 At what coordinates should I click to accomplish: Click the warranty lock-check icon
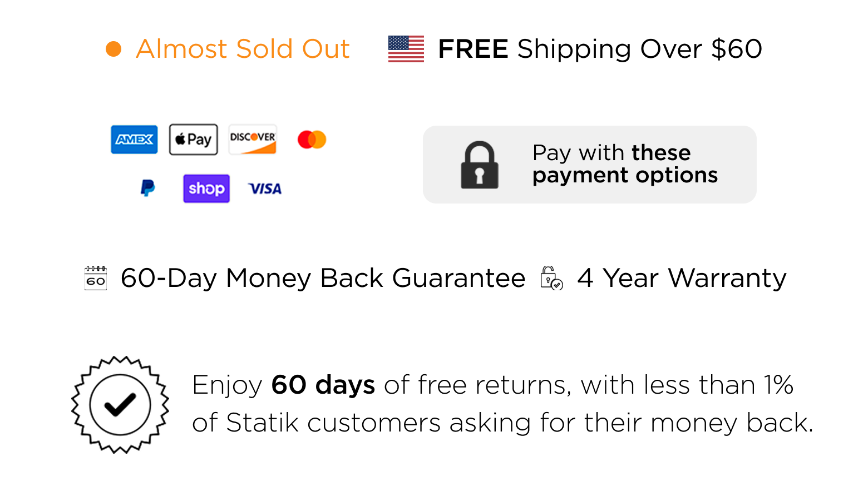(x=551, y=278)
